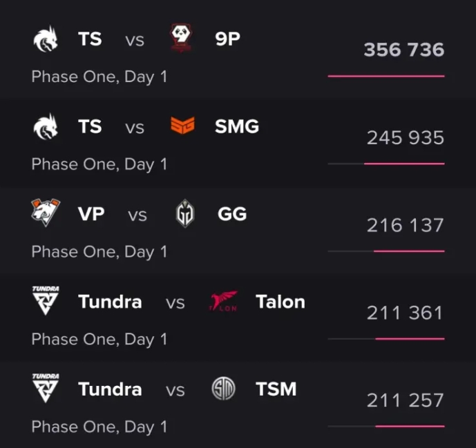This screenshot has width=476, height=448.
Task: Open the "Talon" team name
Action: (x=280, y=302)
